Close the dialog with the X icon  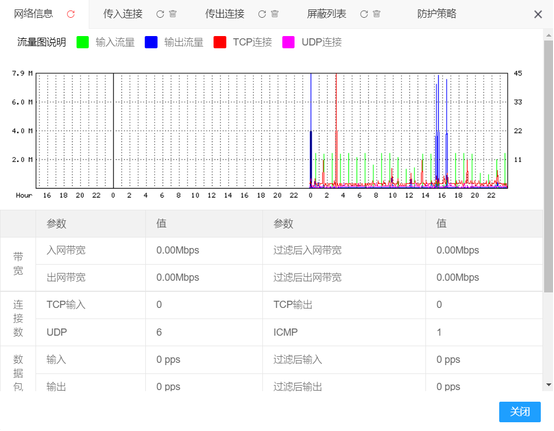pyautogui.click(x=538, y=14)
